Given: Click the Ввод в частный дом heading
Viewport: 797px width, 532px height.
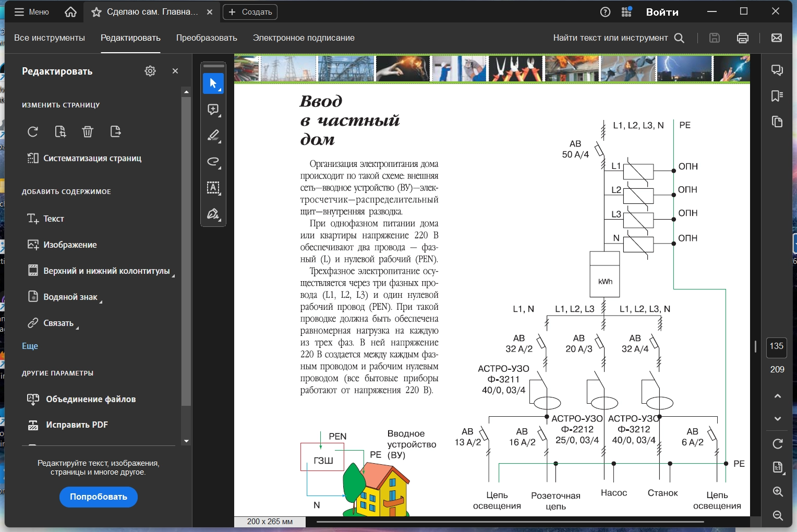Looking at the screenshot, I should pos(349,120).
